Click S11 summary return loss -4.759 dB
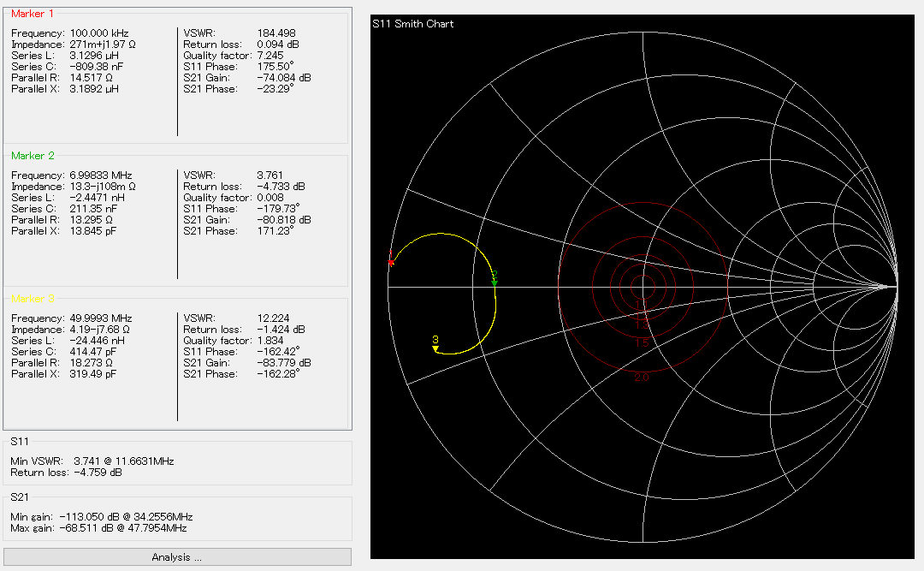 coord(67,473)
